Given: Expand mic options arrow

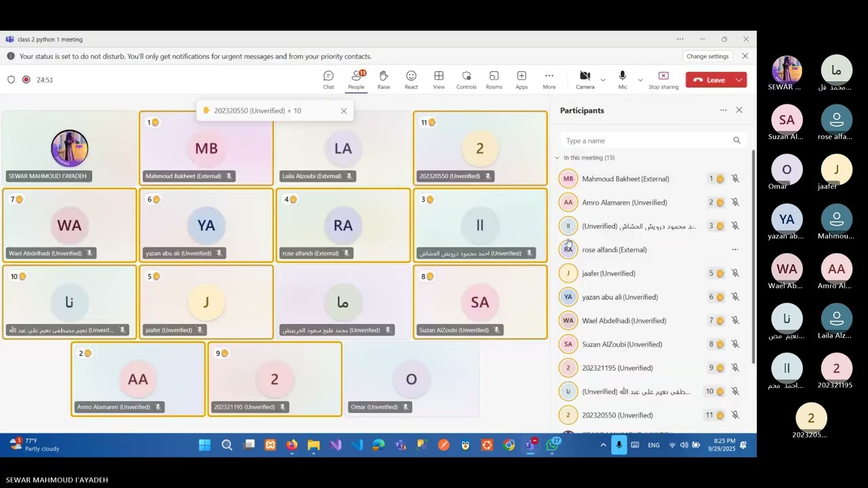Looking at the screenshot, I should (x=639, y=80).
